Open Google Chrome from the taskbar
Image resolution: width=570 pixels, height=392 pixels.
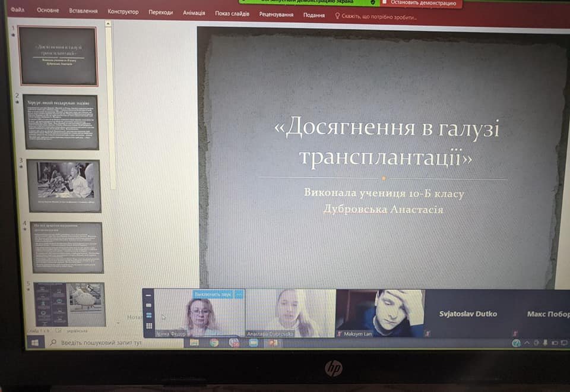pos(214,343)
